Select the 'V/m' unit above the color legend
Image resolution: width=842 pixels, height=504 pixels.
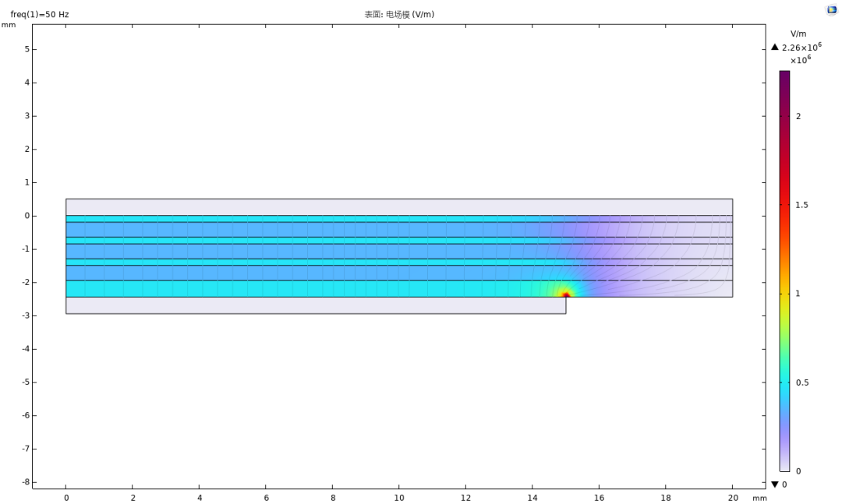(798, 33)
